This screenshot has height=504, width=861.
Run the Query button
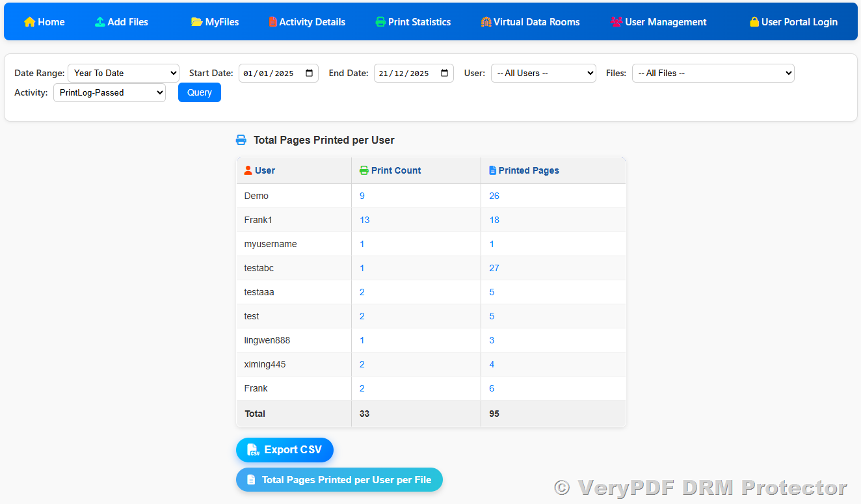pyautogui.click(x=200, y=93)
